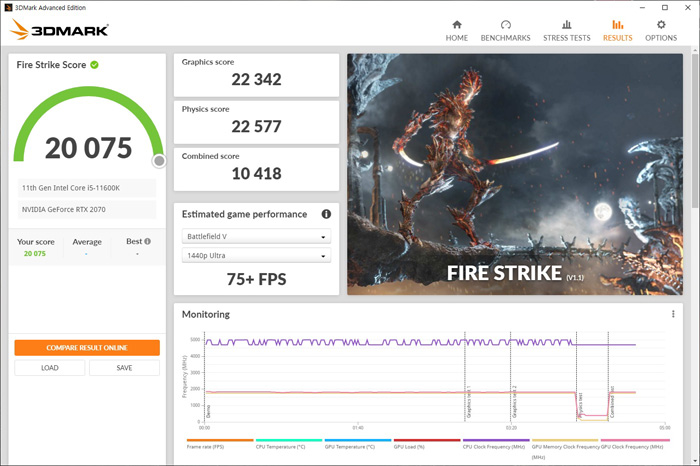Toggle GPU Memory Clock Frequency legend
The image size is (700, 466).
coord(565,449)
